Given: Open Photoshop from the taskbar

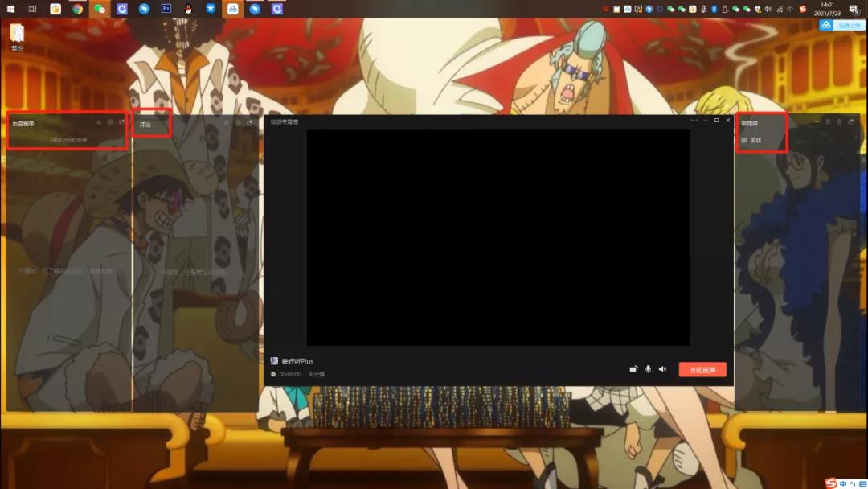Looking at the screenshot, I should point(166,9).
